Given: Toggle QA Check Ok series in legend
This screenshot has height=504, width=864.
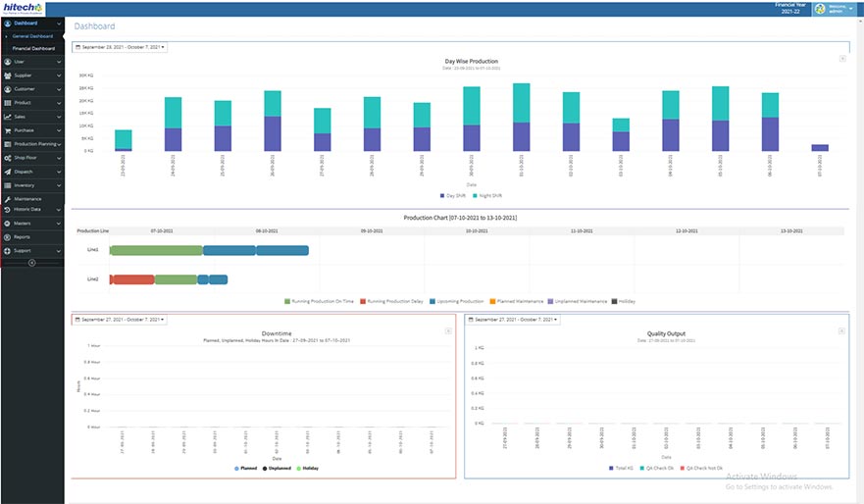Looking at the screenshot, I should pyautogui.click(x=657, y=468).
